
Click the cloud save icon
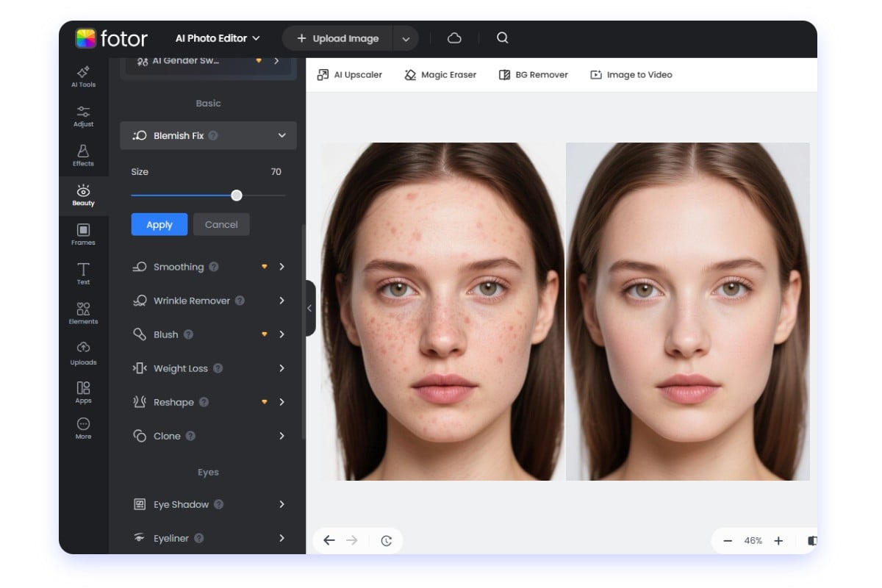click(454, 38)
